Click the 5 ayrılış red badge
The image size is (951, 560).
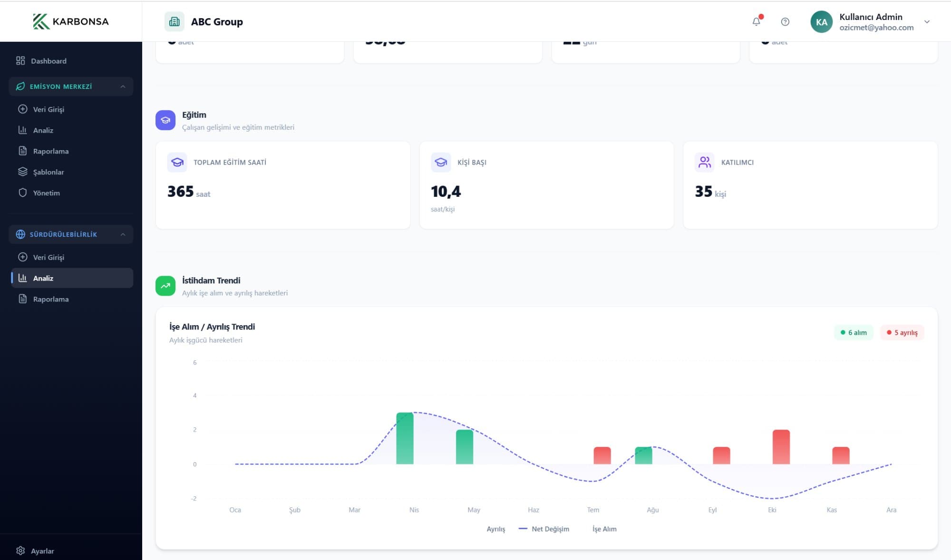[902, 332]
